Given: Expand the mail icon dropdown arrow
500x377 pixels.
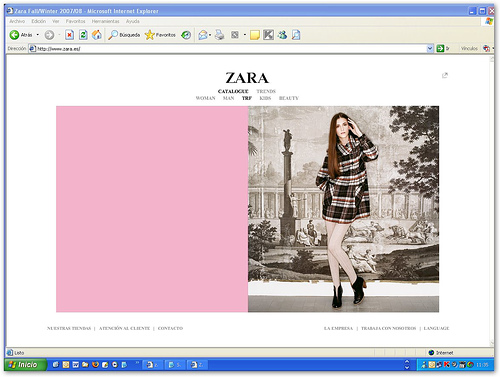Looking at the screenshot, I should coord(210,35).
